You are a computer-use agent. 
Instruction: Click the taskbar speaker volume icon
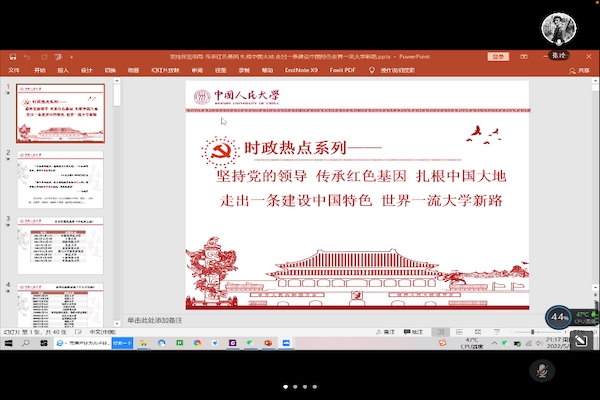(x=539, y=343)
